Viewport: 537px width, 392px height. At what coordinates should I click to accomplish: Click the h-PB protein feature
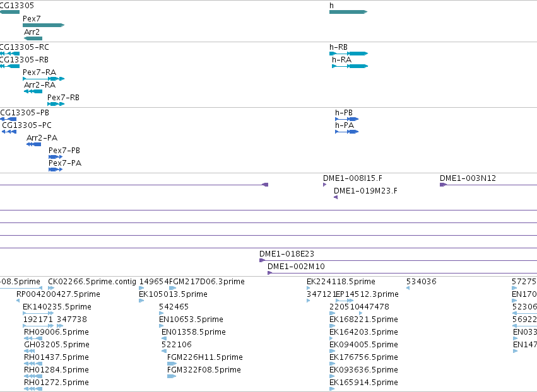(x=346, y=119)
